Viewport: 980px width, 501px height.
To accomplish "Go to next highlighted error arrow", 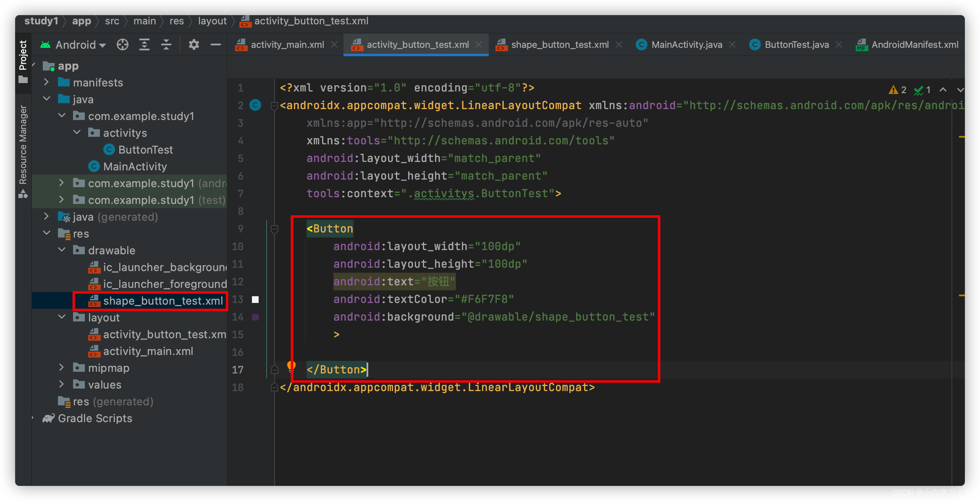I will [960, 90].
